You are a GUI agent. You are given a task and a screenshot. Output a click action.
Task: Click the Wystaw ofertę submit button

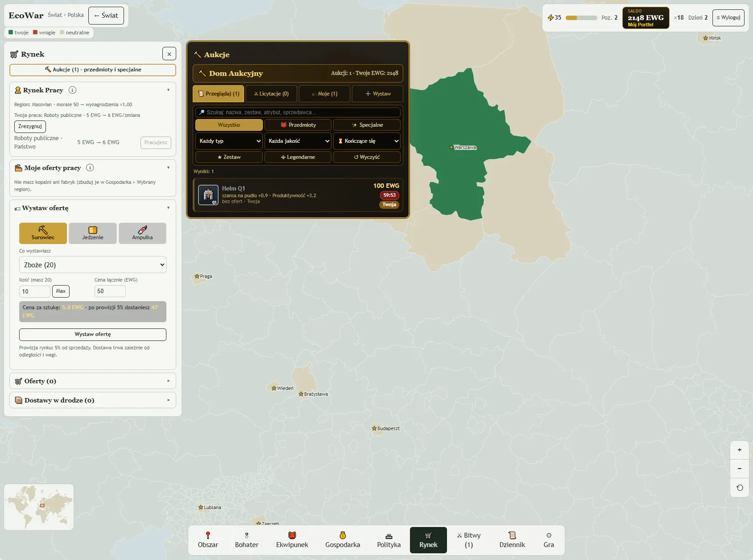[x=93, y=334]
